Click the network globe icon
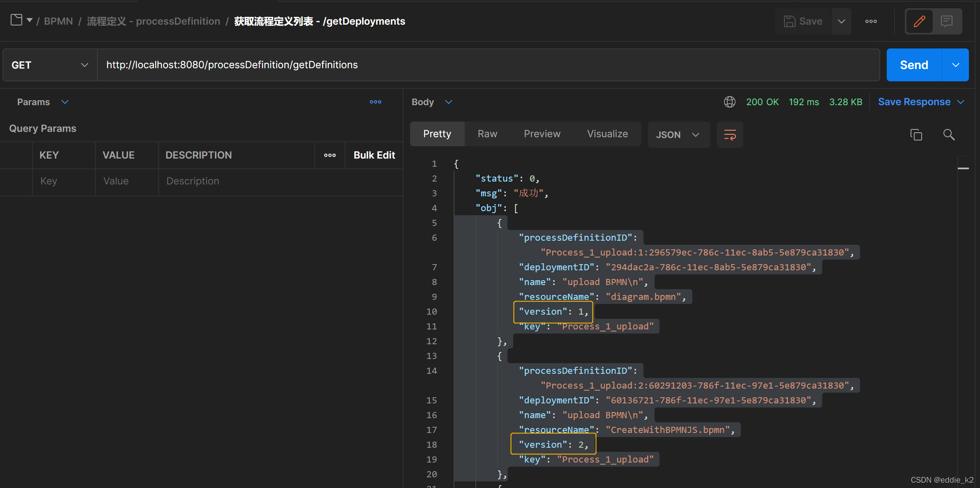The width and height of the screenshot is (980, 488). coord(730,102)
